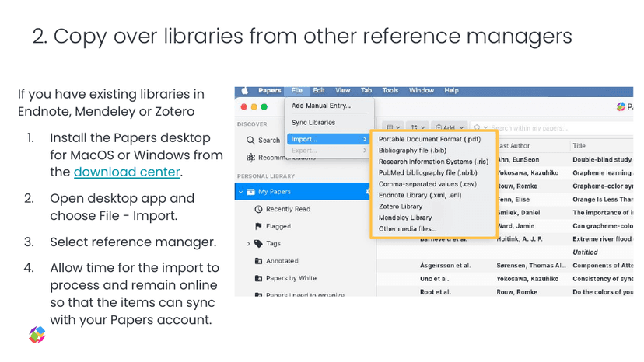Screen dimensions: 644x362
Task: Select Mendeley Library import option
Action: pyautogui.click(x=405, y=218)
